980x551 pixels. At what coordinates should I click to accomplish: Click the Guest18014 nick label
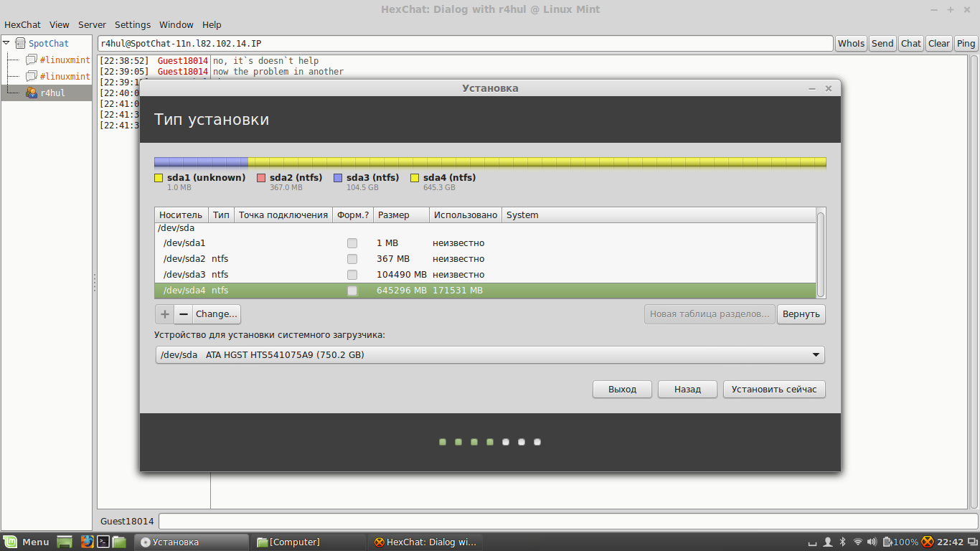pos(127,521)
